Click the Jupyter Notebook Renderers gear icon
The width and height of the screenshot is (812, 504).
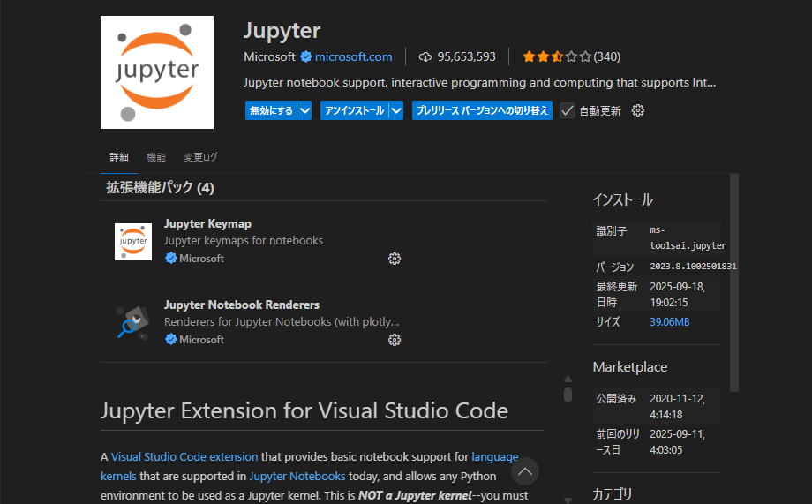tap(395, 340)
